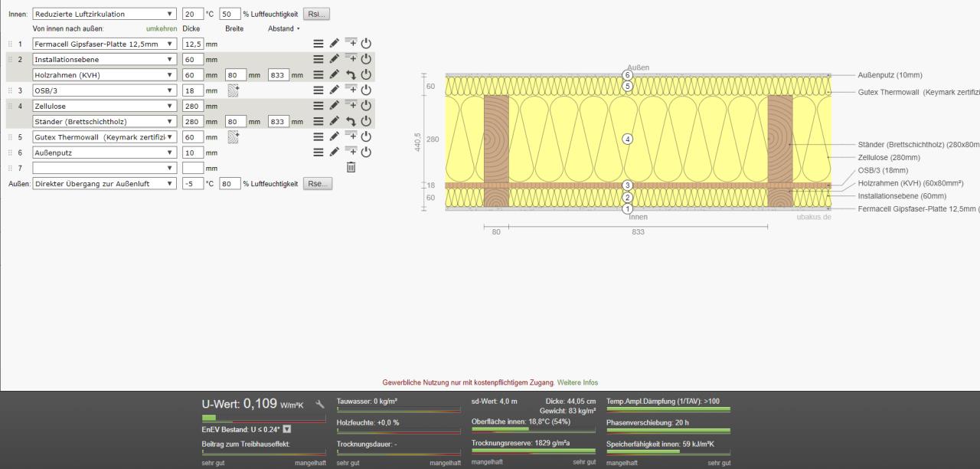Edit the Zellulose layer with pencil
Viewport: 980px width, 469px height.
pyautogui.click(x=335, y=106)
